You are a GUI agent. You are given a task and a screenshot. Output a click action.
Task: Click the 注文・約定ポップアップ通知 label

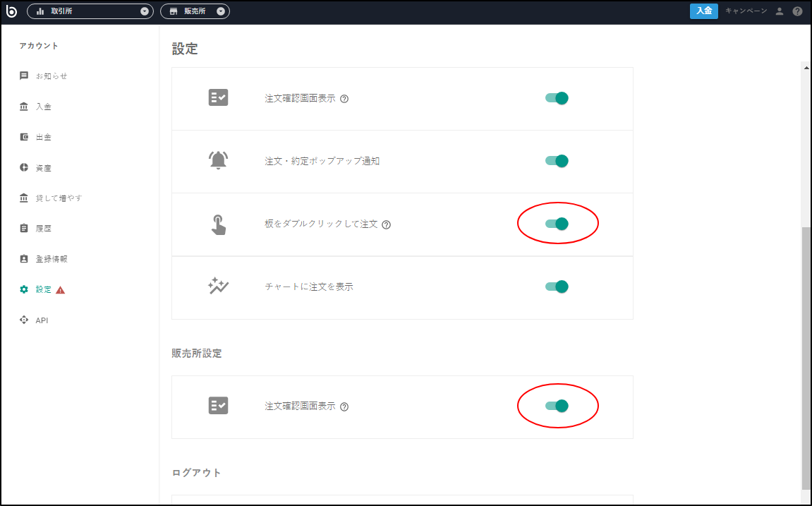322,161
